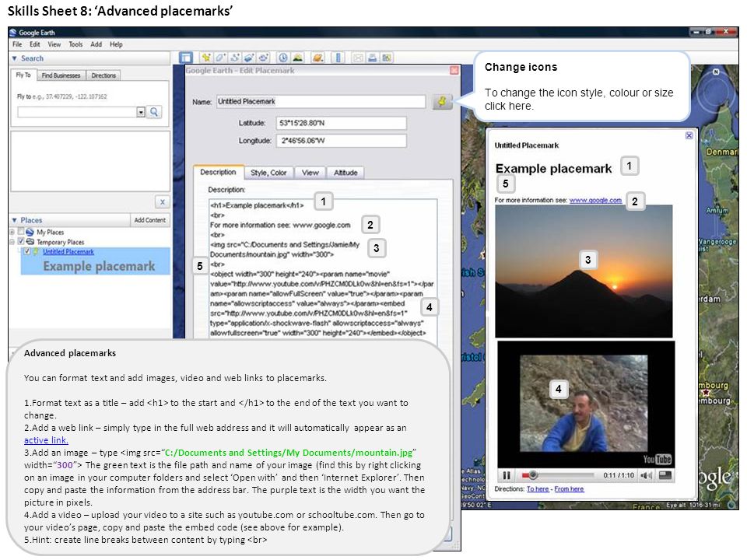Mute the video using the speaker icon

646,475
